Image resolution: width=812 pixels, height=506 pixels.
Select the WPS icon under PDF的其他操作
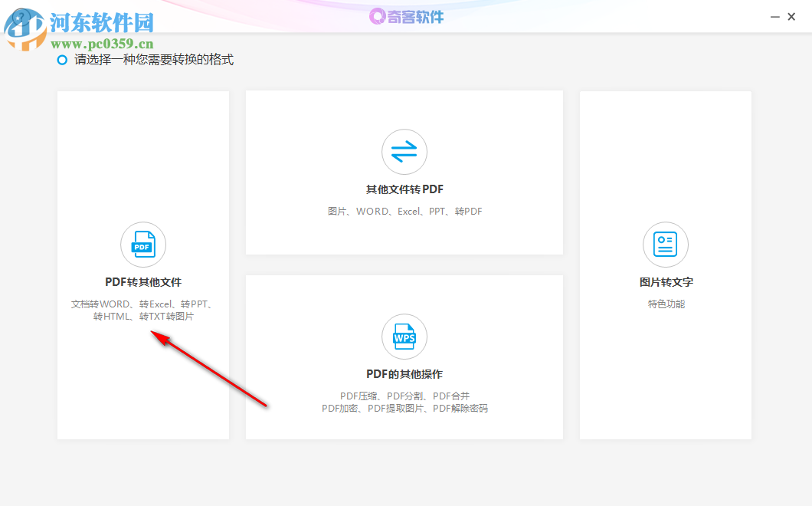click(x=404, y=336)
